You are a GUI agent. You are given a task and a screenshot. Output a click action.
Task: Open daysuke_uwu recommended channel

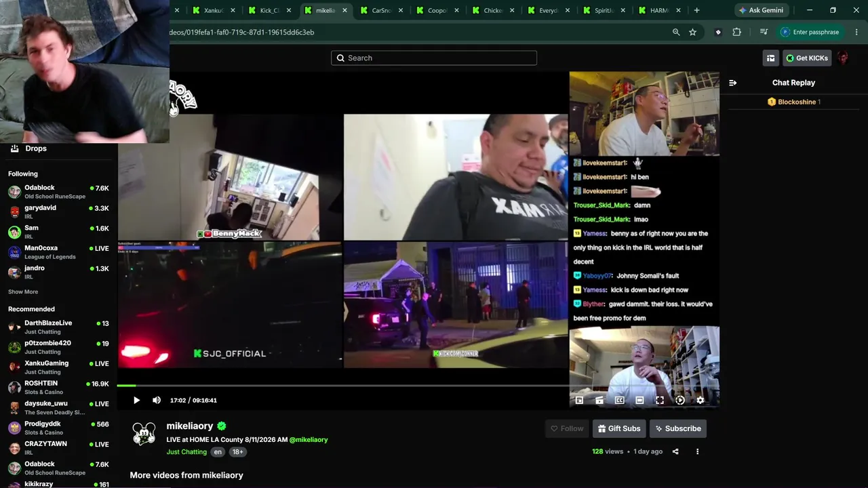point(59,407)
